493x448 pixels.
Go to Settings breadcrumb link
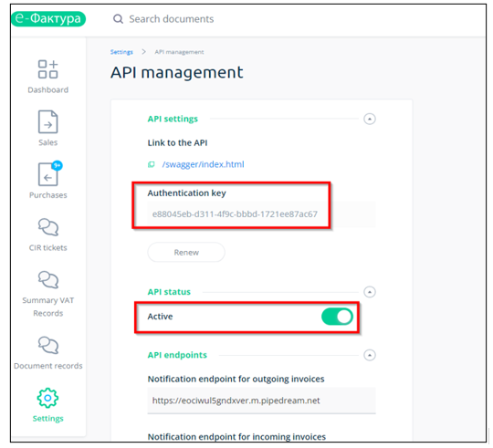pyautogui.click(x=121, y=52)
